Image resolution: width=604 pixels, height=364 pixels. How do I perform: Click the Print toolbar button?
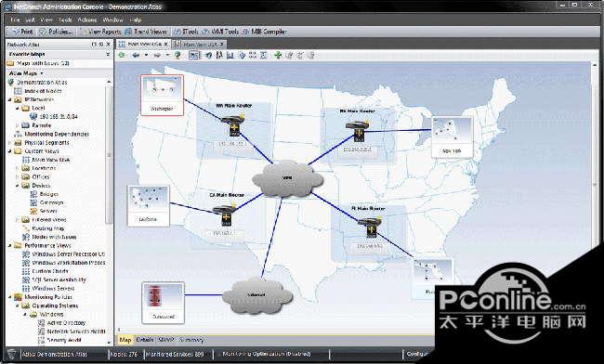tap(22, 32)
